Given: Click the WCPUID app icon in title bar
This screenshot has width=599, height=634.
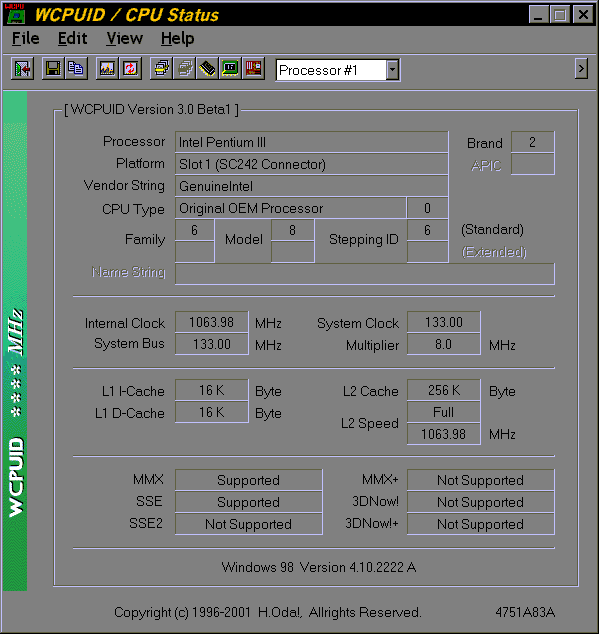Looking at the screenshot, I should (15, 14).
